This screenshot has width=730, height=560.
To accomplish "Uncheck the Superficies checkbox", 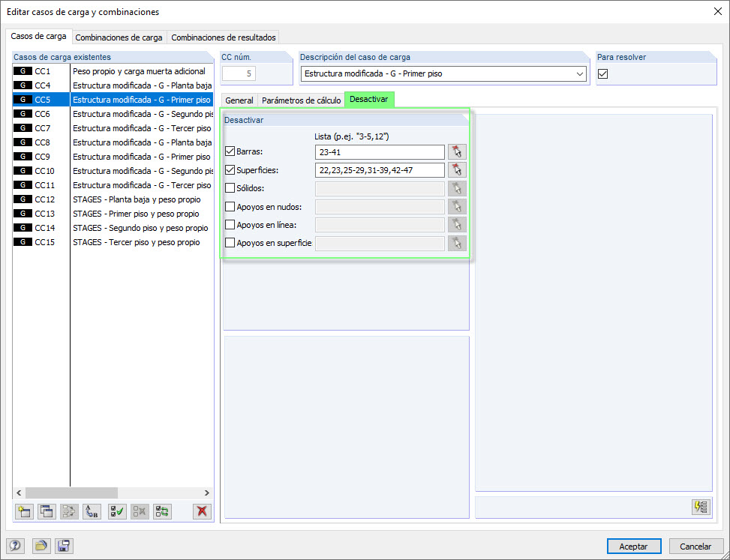I will click(x=230, y=170).
